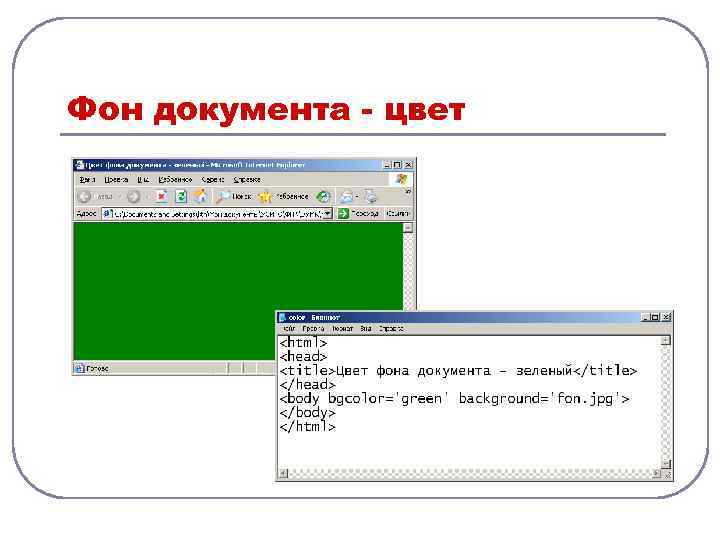Click the Windows flag logo in IE
720x540 pixels.
point(401,179)
